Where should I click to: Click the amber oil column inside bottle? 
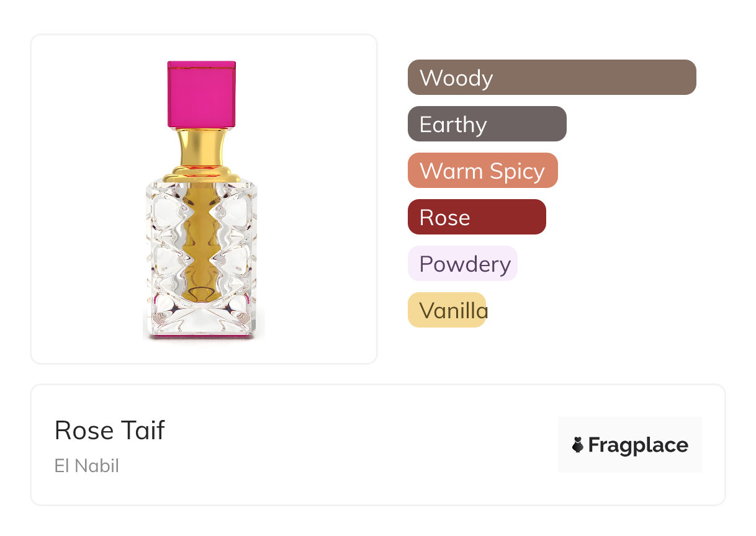click(x=201, y=248)
